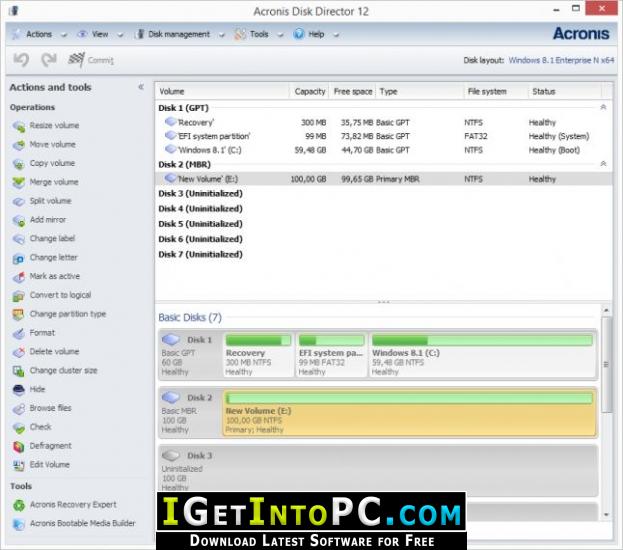
Task: Open the Windows 8.1 Enterprise N x64 layout link
Action: pyautogui.click(x=561, y=60)
